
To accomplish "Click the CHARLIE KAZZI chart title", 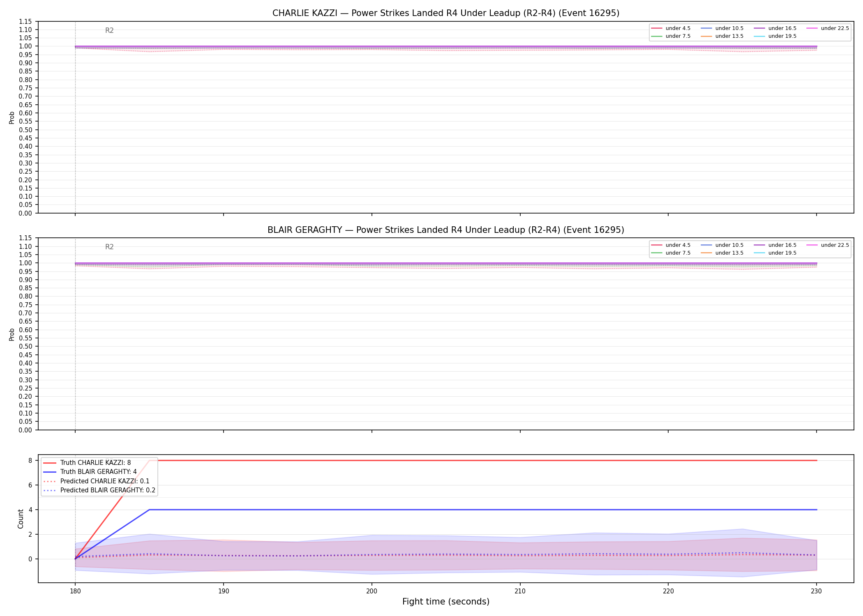I will click(x=446, y=13).
